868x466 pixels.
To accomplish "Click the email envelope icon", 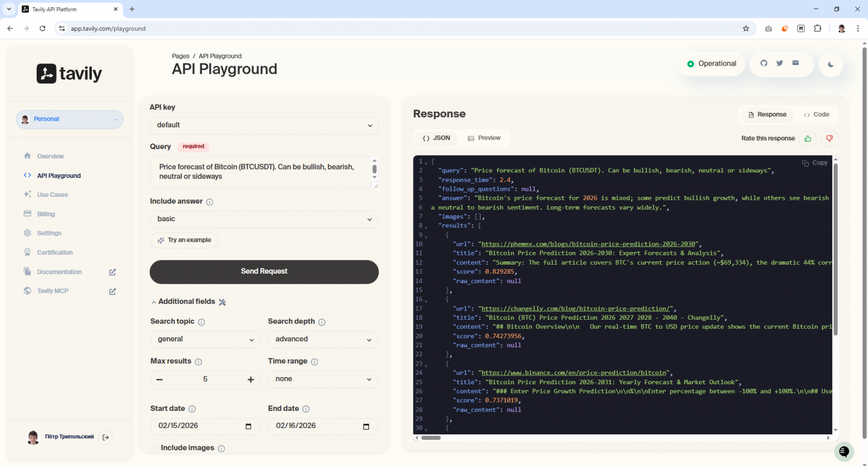I will pyautogui.click(x=796, y=63).
